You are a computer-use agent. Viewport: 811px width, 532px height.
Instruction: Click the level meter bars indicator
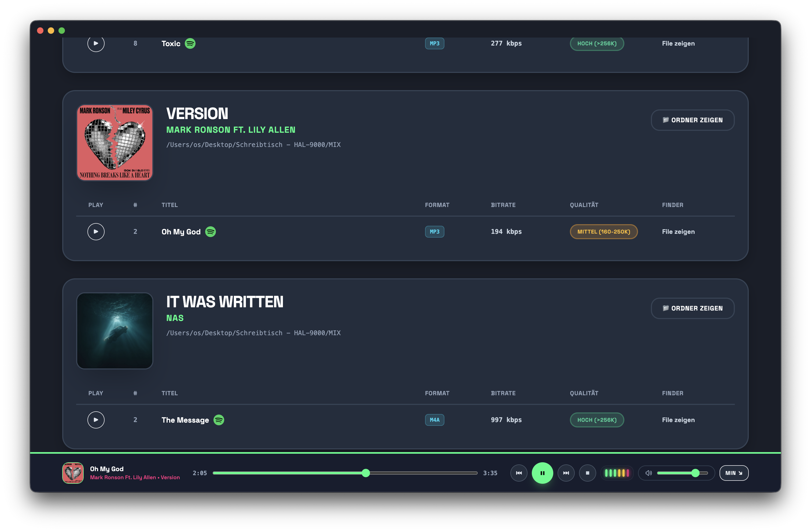(x=617, y=473)
